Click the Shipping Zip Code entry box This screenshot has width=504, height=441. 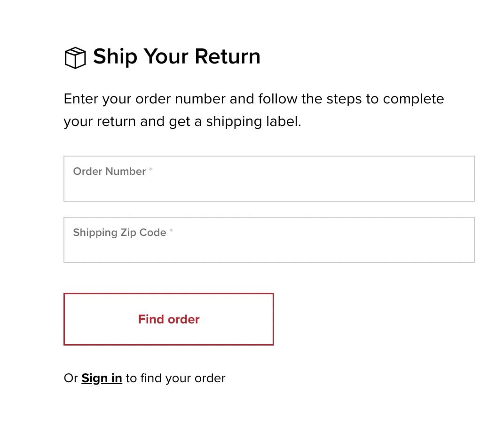tap(268, 240)
